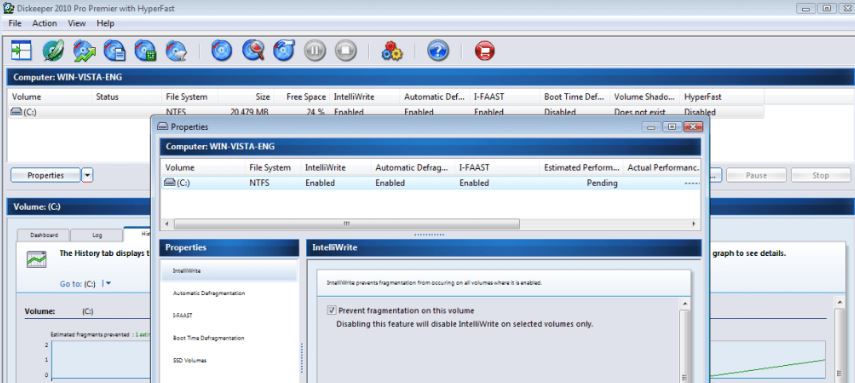Sort by File System column in main window
The image size is (855, 383).
pyautogui.click(x=190, y=97)
